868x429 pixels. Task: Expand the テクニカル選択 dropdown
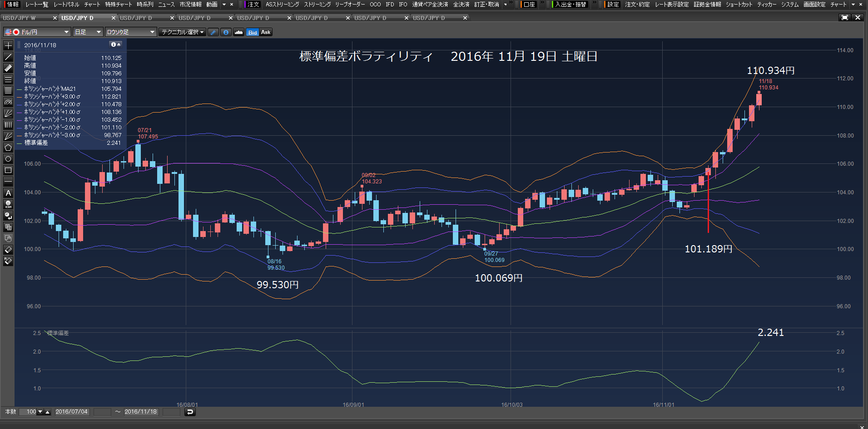(x=183, y=32)
